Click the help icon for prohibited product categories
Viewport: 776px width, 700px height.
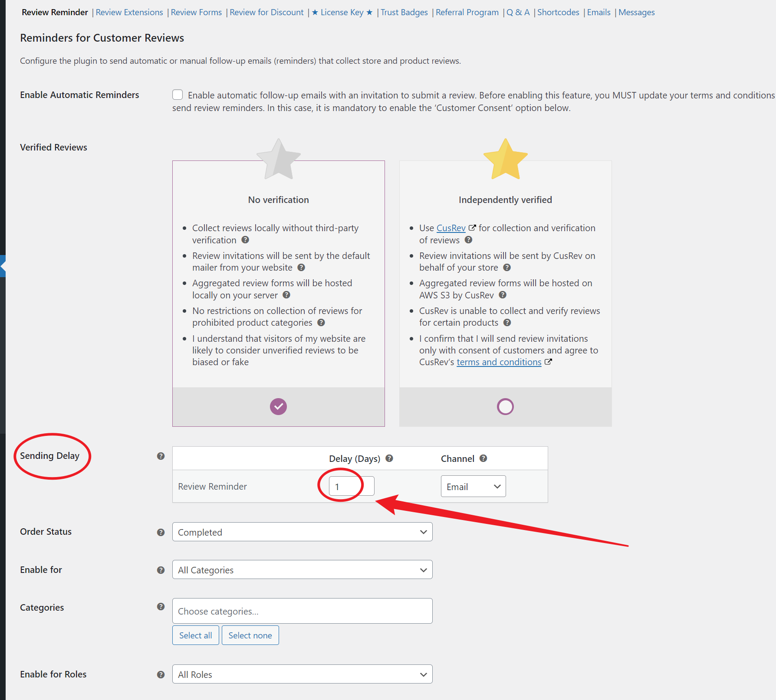(321, 323)
